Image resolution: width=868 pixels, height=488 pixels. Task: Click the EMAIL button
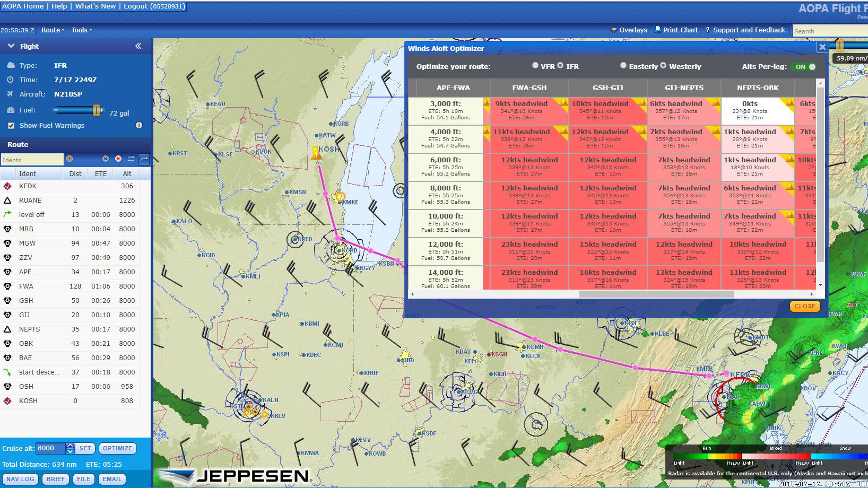click(112, 479)
